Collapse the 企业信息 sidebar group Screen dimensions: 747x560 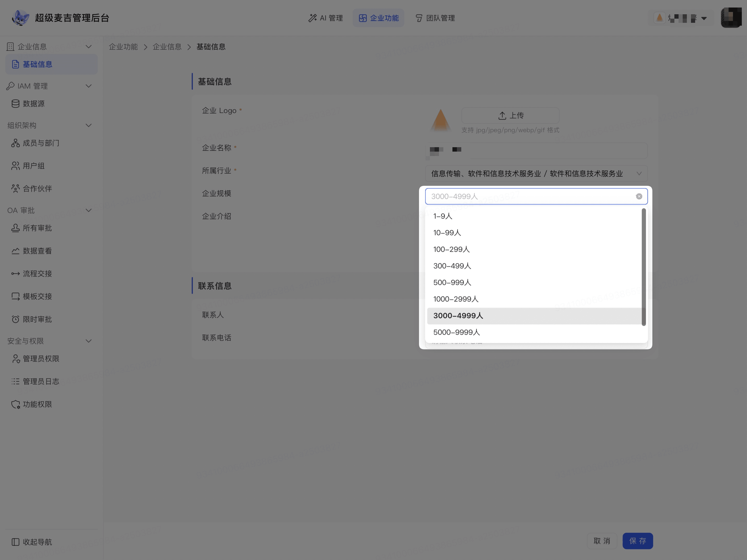coord(88,47)
